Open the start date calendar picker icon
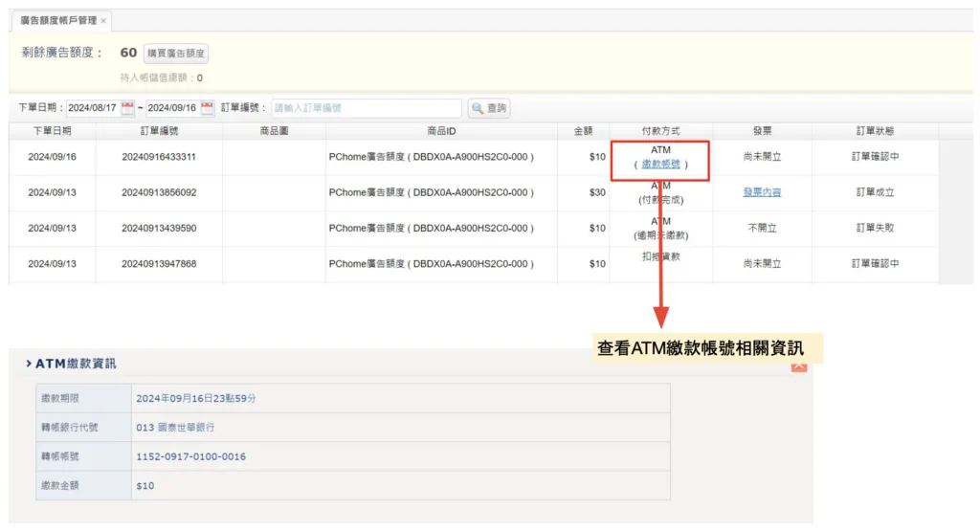This screenshot has height=531, width=980. tap(128, 108)
